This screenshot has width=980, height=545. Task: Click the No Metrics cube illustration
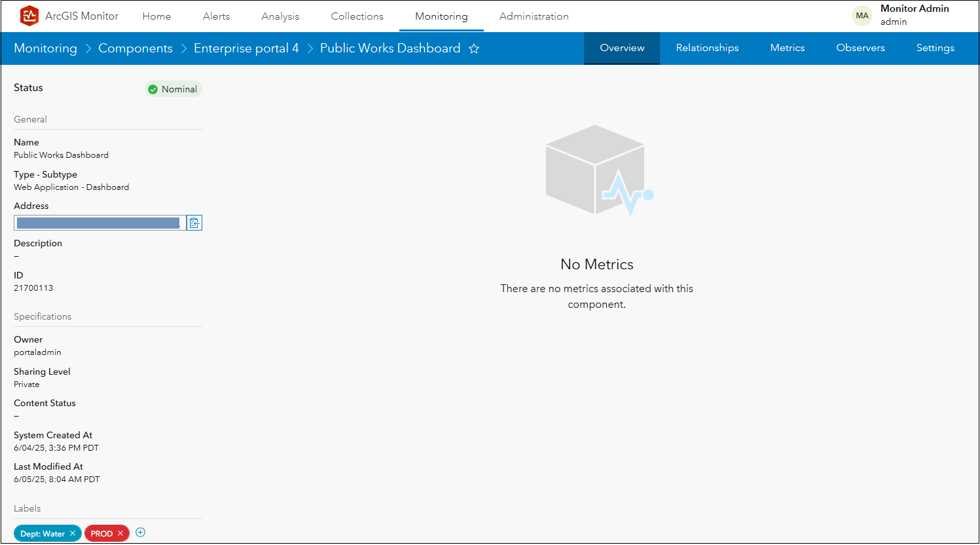pyautogui.click(x=599, y=170)
